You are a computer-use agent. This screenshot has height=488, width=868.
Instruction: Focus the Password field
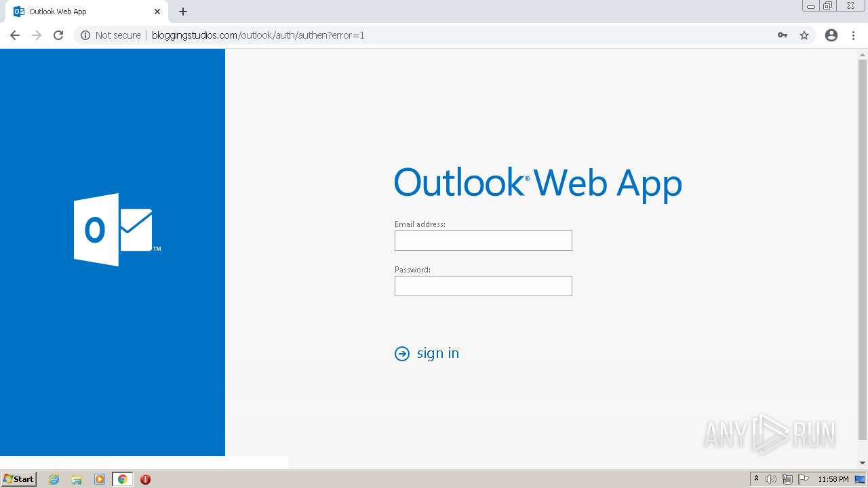(x=484, y=286)
